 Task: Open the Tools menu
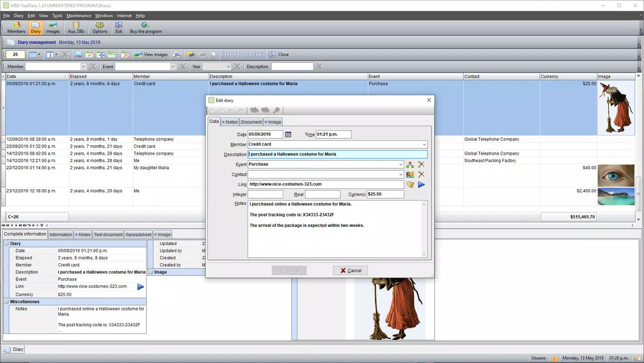[x=57, y=15]
